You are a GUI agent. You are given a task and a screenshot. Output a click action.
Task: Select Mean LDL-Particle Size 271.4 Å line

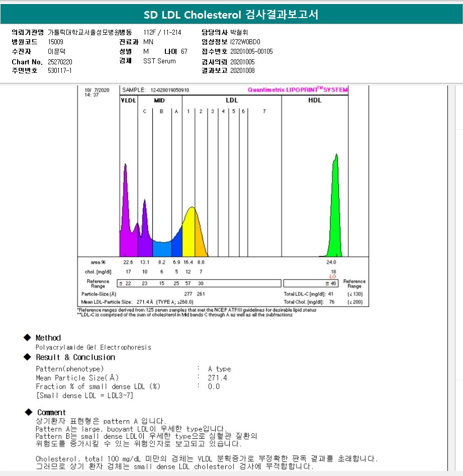(x=137, y=302)
